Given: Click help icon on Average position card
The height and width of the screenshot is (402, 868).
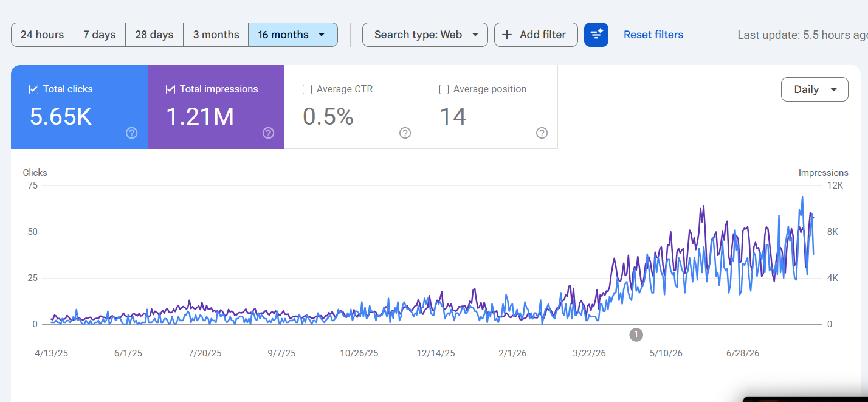Looking at the screenshot, I should pos(542,133).
